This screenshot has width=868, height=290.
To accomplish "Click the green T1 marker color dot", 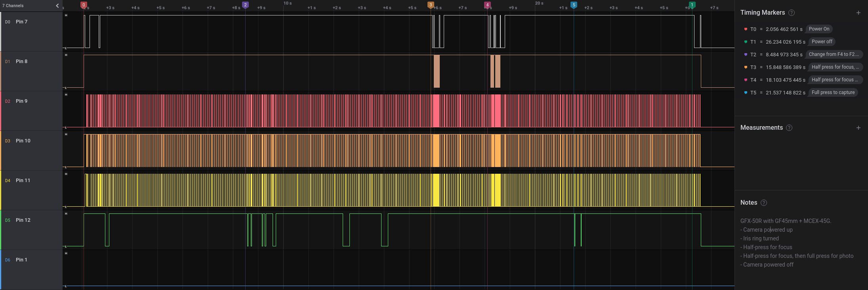I will coord(746,42).
